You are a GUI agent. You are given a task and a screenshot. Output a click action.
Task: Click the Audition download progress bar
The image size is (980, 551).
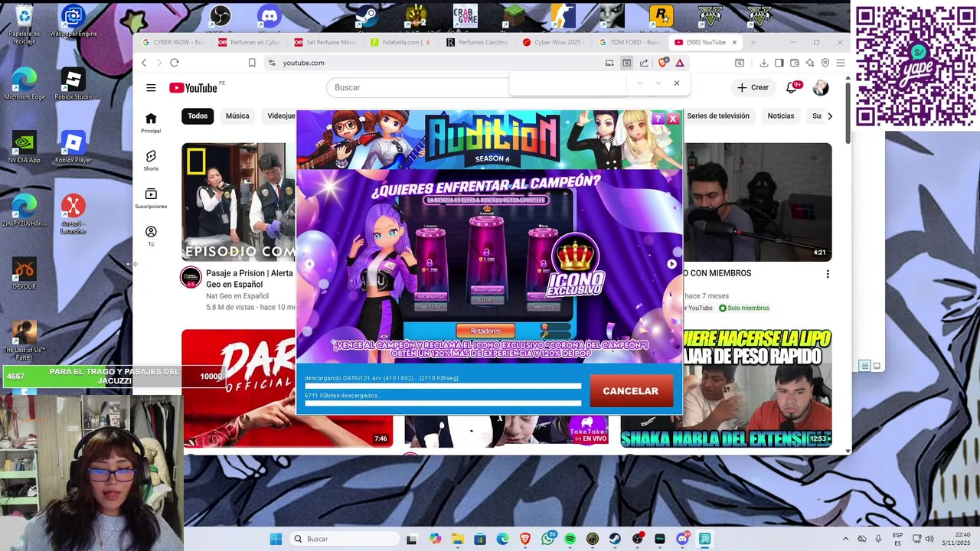click(443, 386)
